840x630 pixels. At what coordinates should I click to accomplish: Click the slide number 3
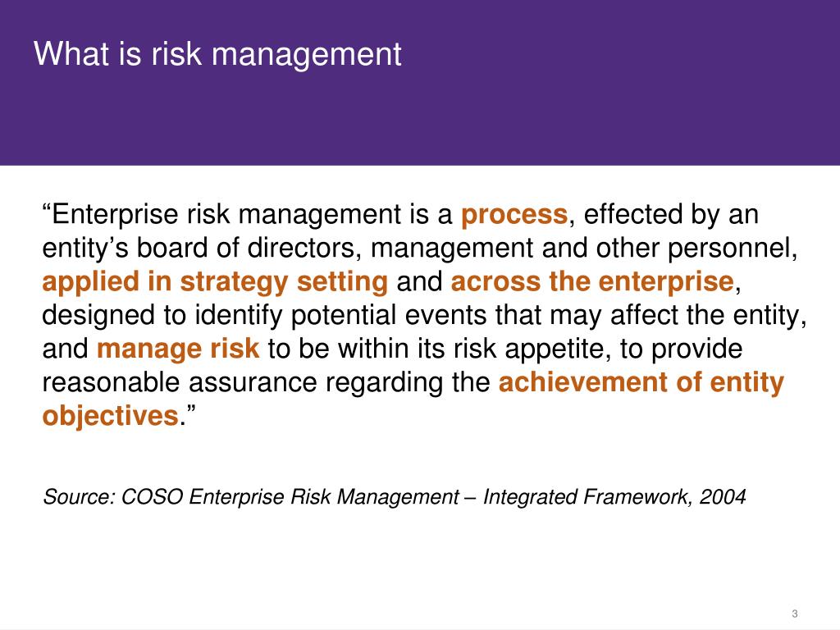[x=795, y=614]
